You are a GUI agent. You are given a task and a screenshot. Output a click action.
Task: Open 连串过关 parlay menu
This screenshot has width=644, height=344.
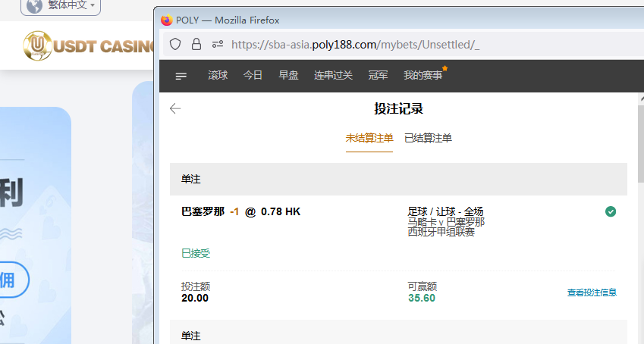[333, 76]
